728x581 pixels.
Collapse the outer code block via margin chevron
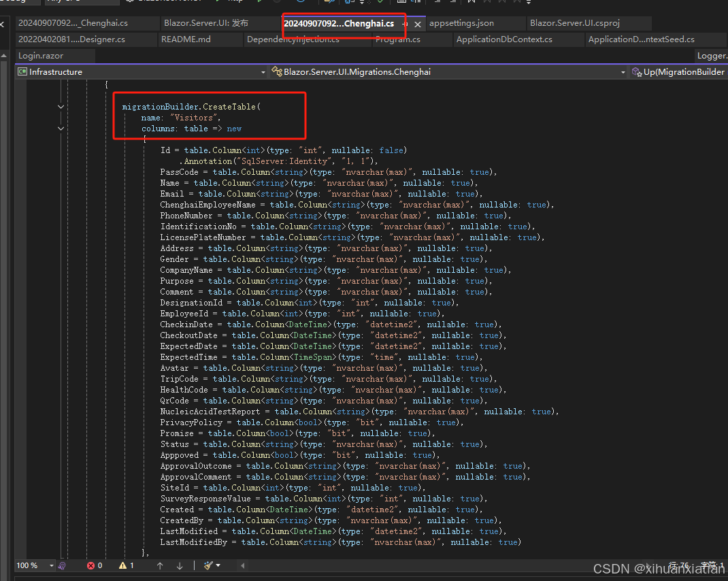tap(60, 128)
